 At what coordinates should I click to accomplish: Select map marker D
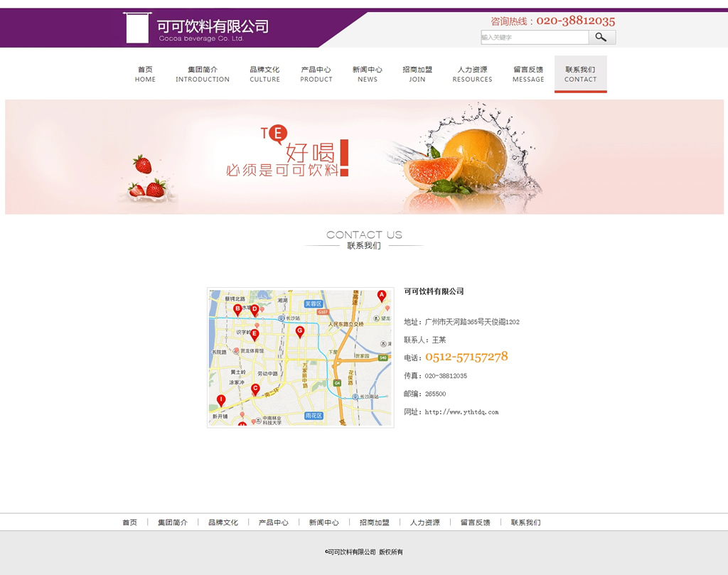255,309
